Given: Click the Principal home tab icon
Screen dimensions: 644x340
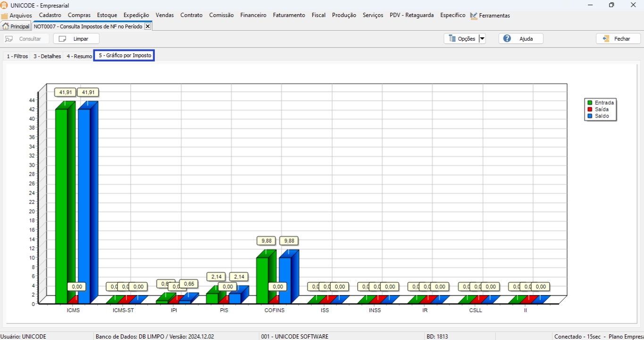Looking at the screenshot, I should click(6, 26).
